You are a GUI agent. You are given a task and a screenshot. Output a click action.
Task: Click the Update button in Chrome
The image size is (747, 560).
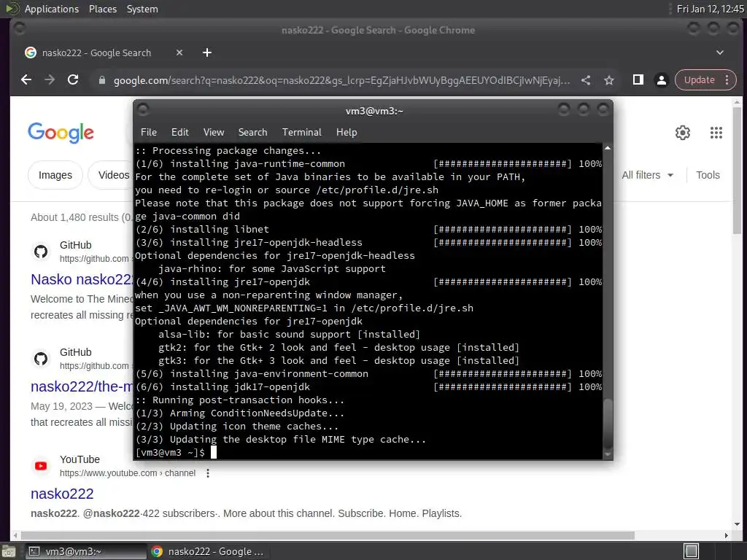pos(700,80)
